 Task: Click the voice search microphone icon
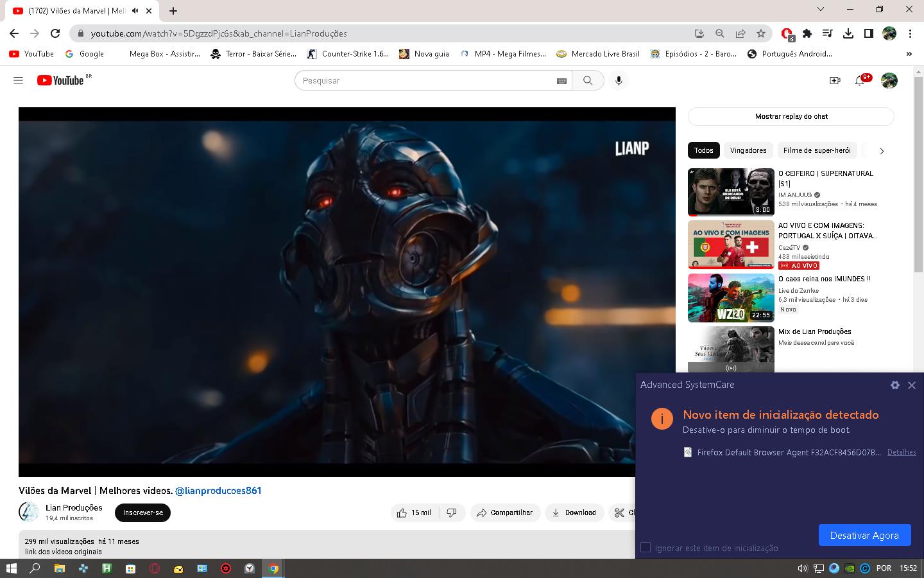point(619,80)
